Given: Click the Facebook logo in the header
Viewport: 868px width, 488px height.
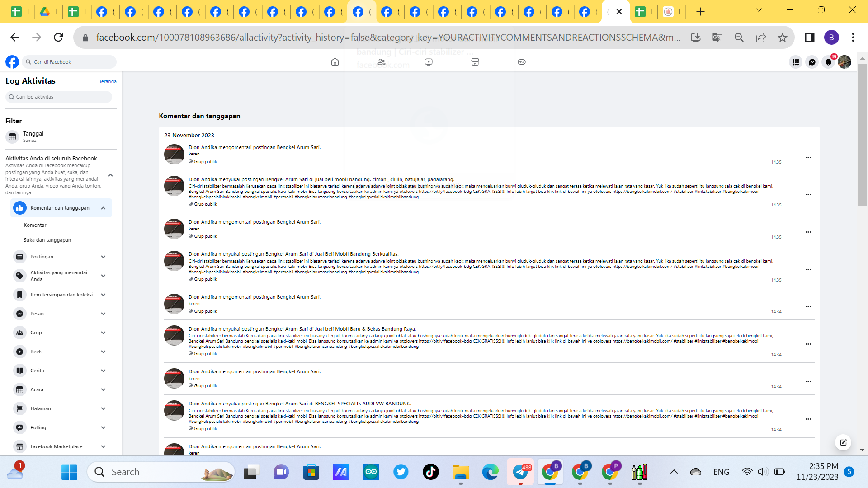Looking at the screenshot, I should 12,62.
